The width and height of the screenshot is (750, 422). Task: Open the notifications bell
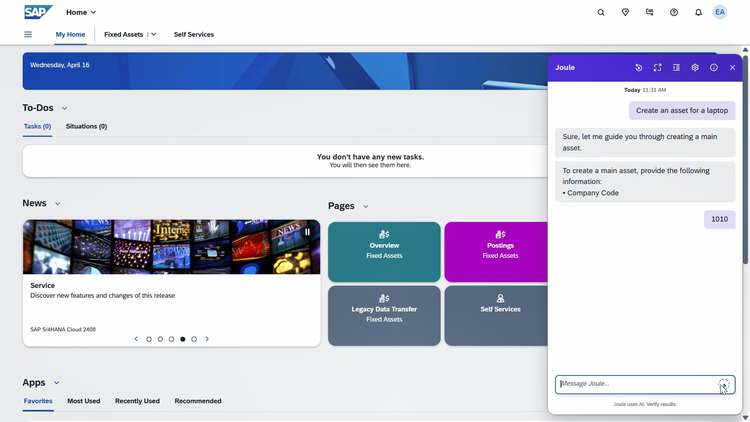(698, 12)
